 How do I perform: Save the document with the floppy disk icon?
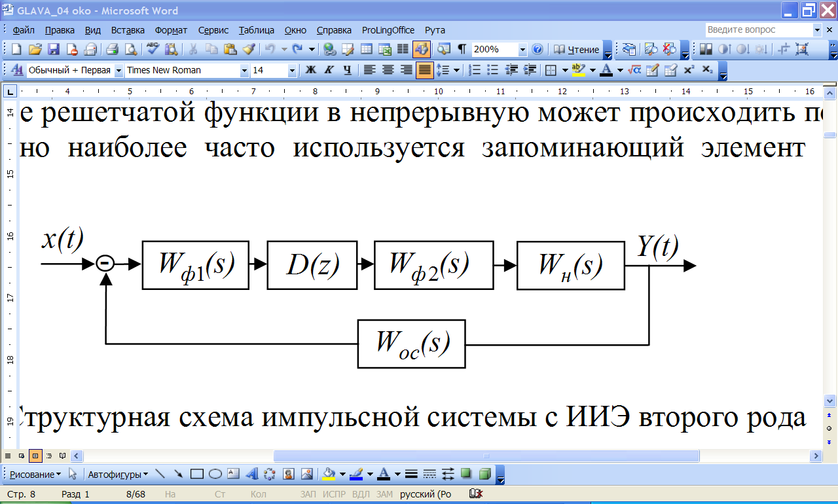pos(54,49)
